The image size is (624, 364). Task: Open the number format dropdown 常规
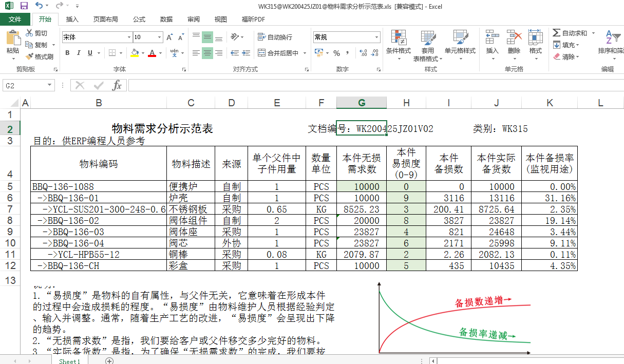click(x=377, y=37)
